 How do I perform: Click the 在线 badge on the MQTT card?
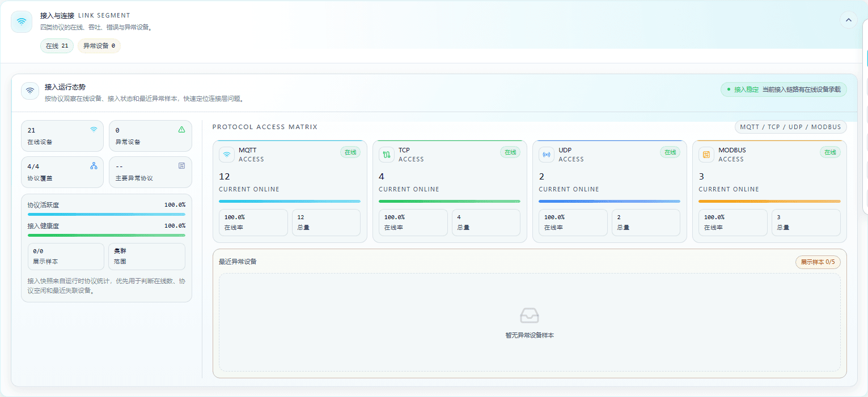pos(350,152)
